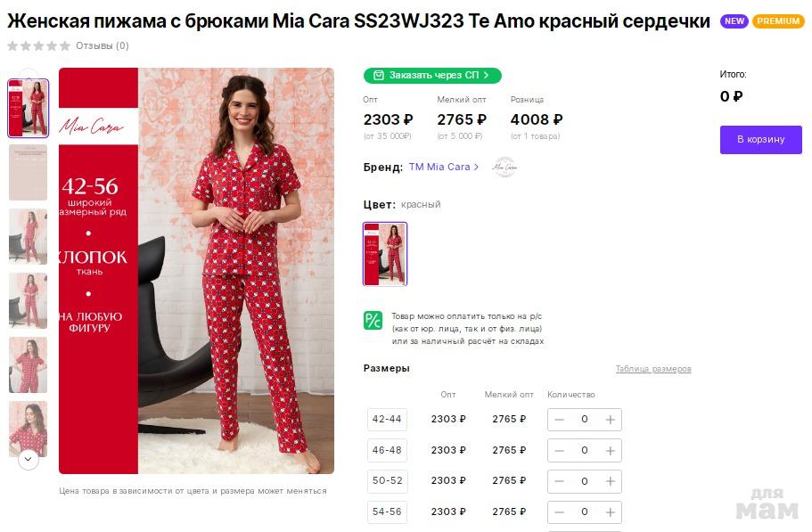The height and width of the screenshot is (532, 812).
Task: Select size 42-44 option
Action: click(x=387, y=420)
